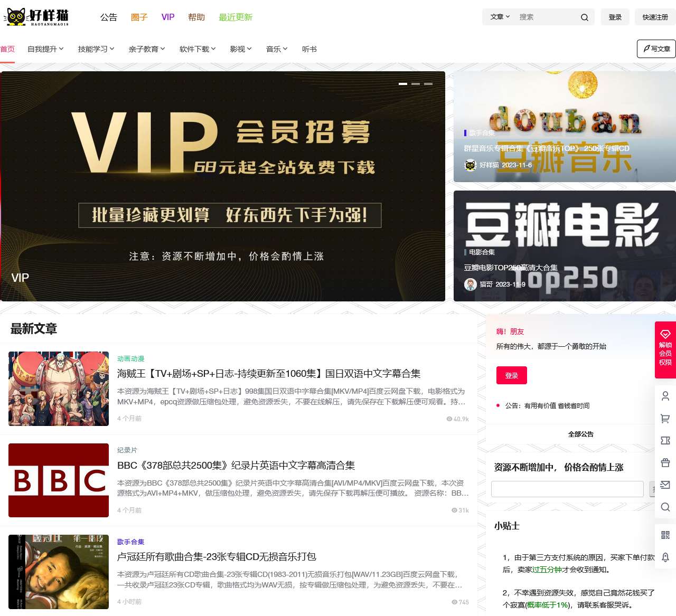Click 好样猫 author avatar on douban music card
Viewport: 676px width, 616px height.
(x=470, y=165)
